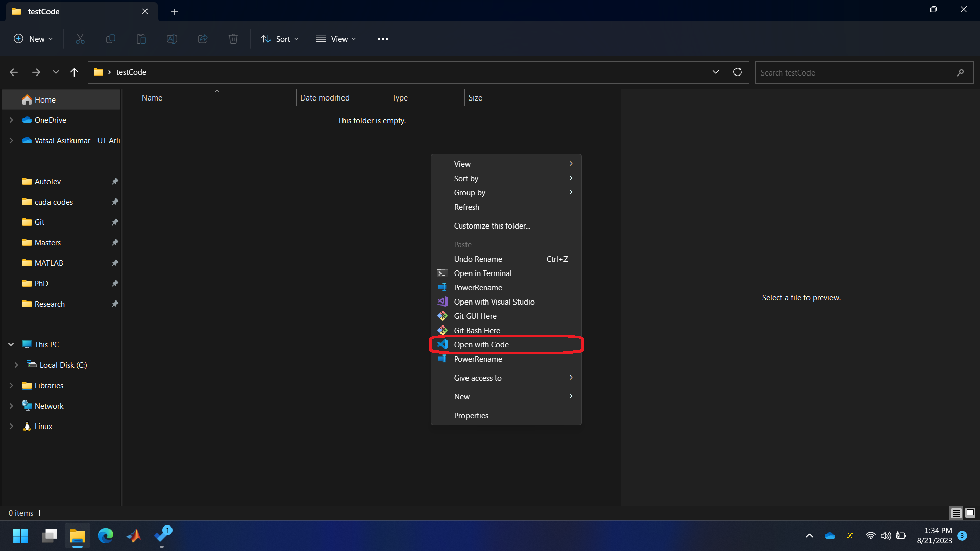This screenshot has height=551, width=980.
Task: Click the See more ellipsis icon
Action: (x=383, y=39)
